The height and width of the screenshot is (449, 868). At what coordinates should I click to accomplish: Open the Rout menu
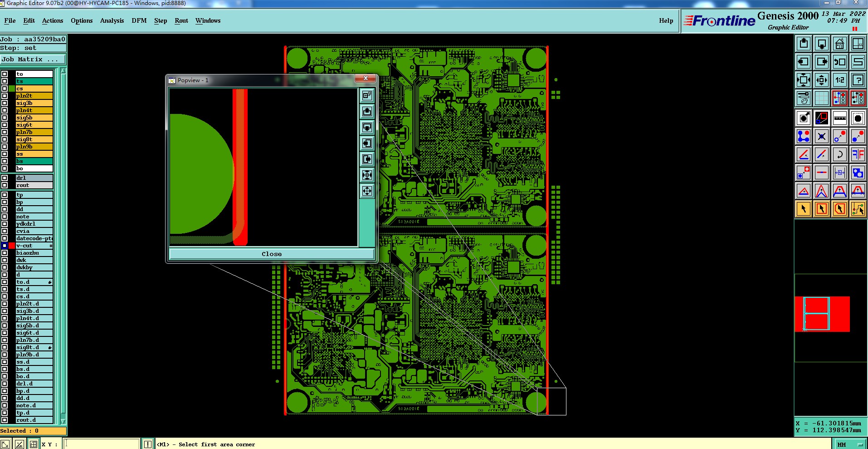click(181, 20)
